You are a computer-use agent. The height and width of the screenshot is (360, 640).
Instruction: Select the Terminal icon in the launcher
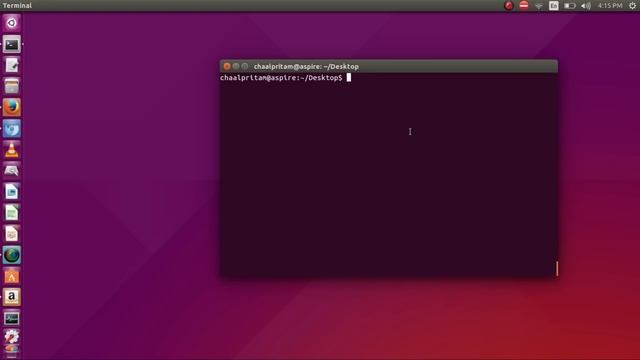pos(11,44)
